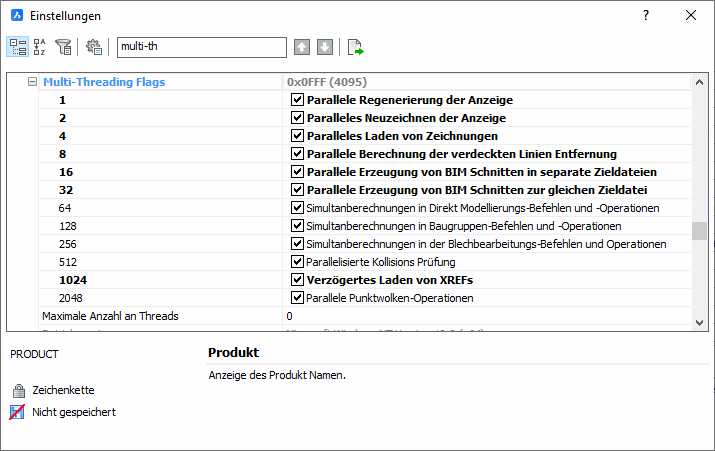The height and width of the screenshot is (451, 715).
Task: Select the categorized view toolbar icon
Action: point(18,47)
